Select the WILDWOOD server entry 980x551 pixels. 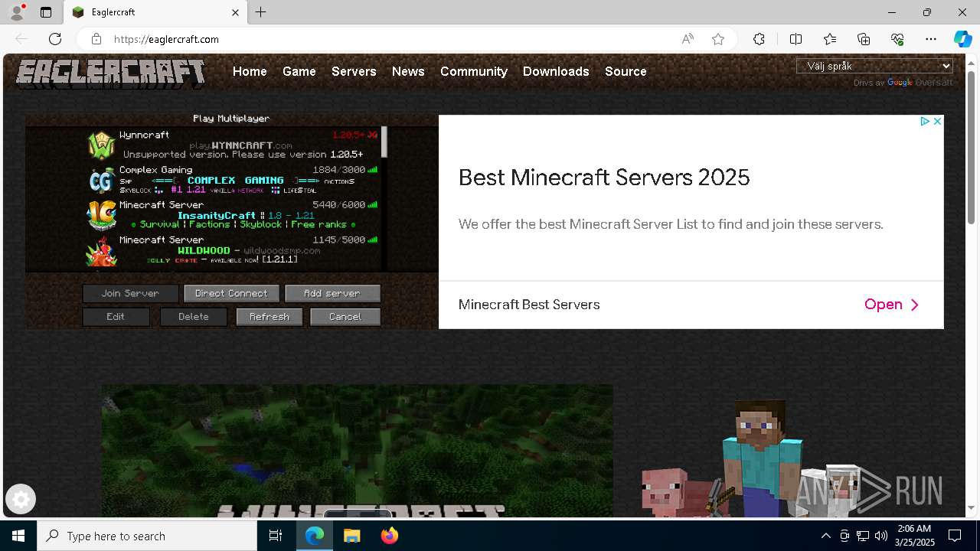point(233,249)
